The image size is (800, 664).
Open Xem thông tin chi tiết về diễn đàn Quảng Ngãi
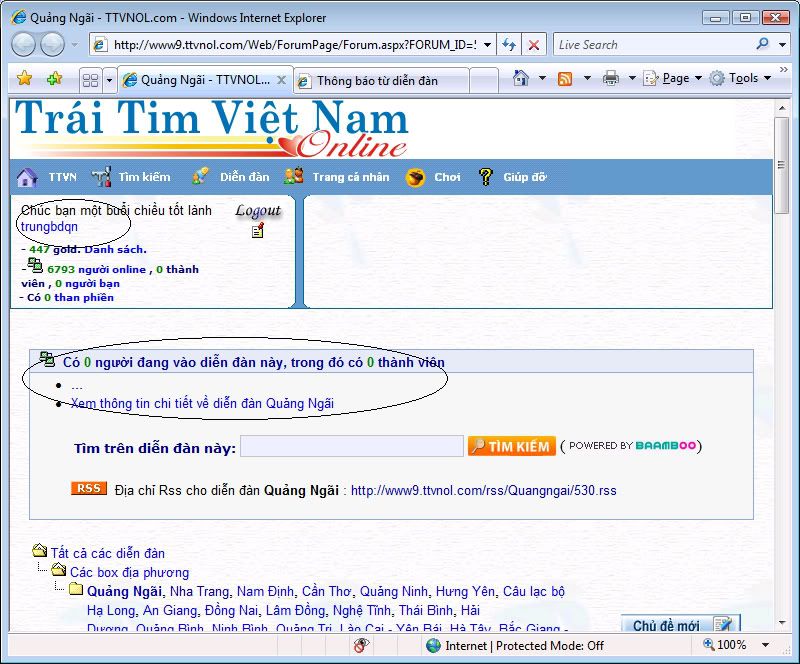pyautogui.click(x=202, y=404)
